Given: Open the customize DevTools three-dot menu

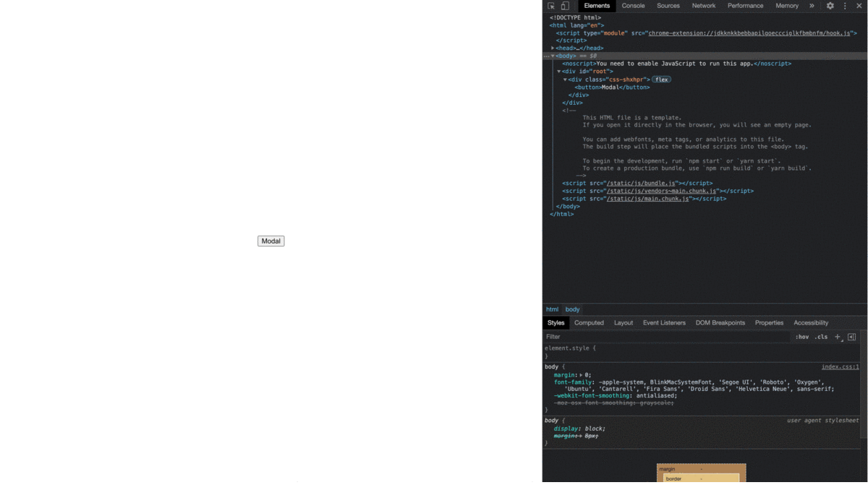Looking at the screenshot, I should 845,6.
